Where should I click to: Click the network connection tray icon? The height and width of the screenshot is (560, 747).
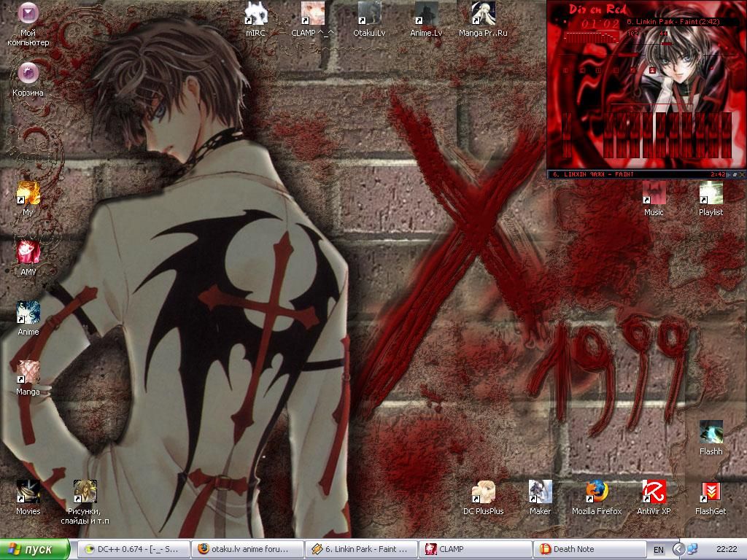tap(692, 549)
